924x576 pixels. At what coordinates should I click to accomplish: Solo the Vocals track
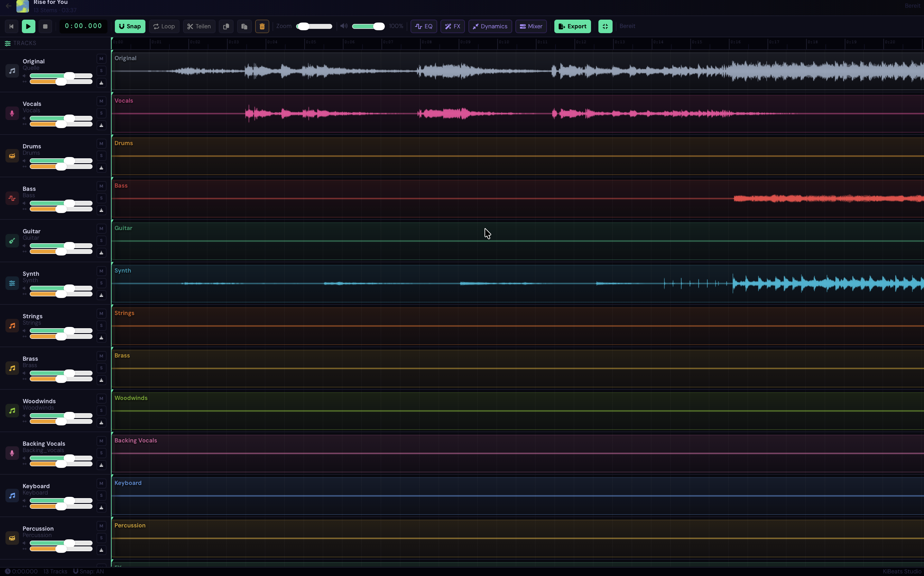tap(101, 113)
